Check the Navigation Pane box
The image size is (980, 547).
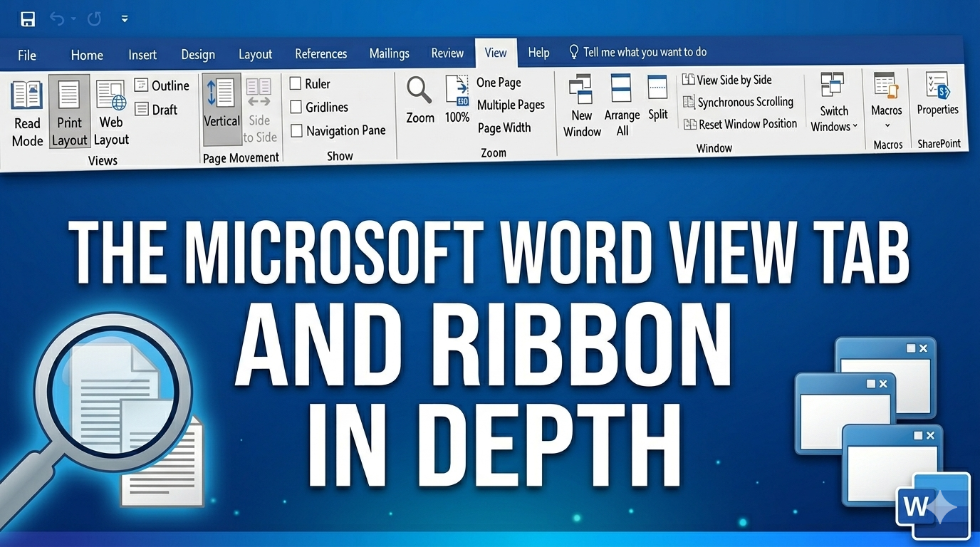tap(296, 131)
